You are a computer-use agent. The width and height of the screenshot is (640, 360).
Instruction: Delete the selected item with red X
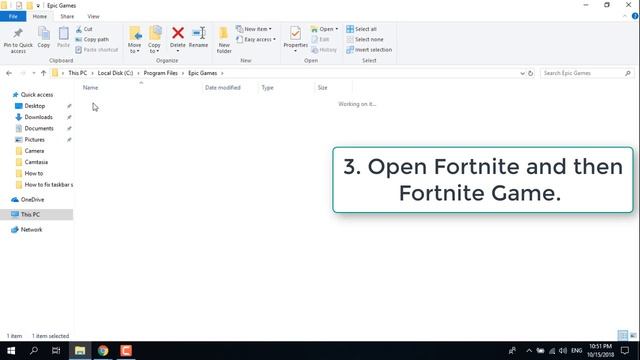click(x=178, y=39)
